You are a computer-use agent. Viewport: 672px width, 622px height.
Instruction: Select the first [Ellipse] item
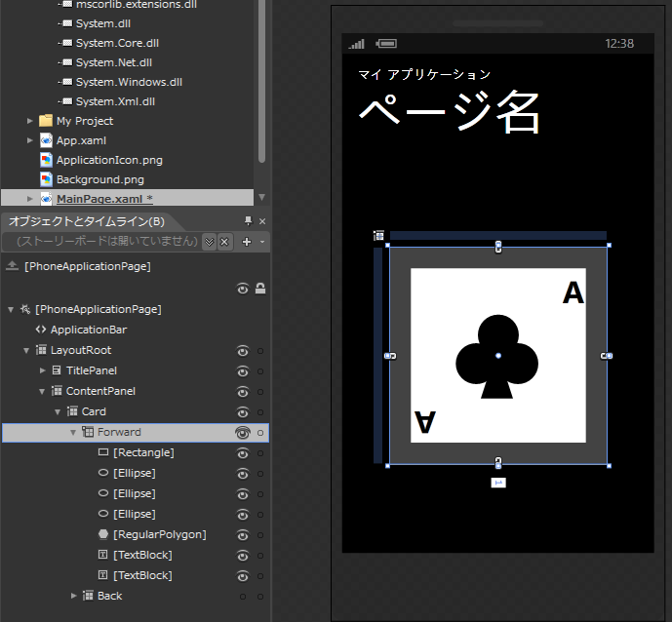point(135,473)
